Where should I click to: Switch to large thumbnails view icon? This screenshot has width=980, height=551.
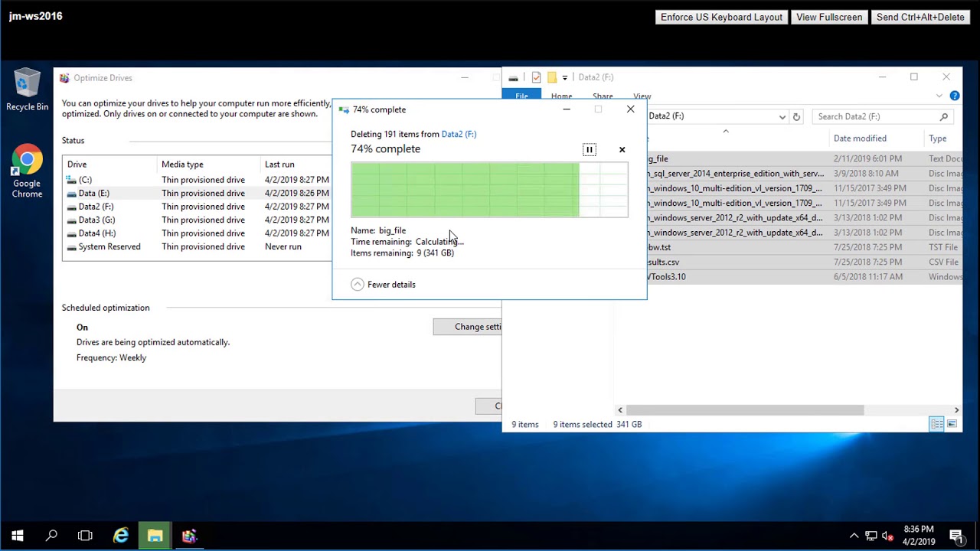click(952, 424)
